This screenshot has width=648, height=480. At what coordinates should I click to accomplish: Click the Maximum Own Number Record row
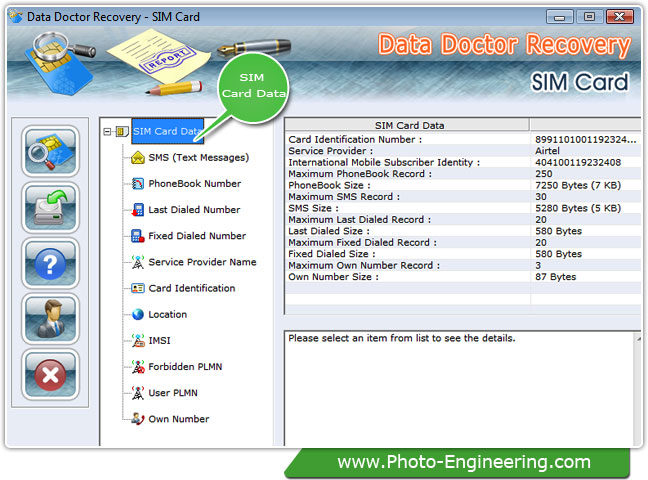463,265
